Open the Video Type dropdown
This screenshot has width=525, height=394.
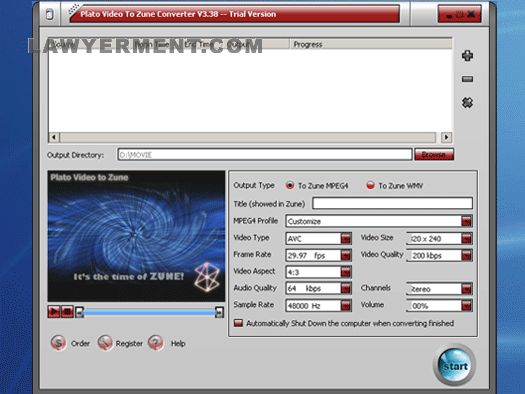[x=346, y=238]
